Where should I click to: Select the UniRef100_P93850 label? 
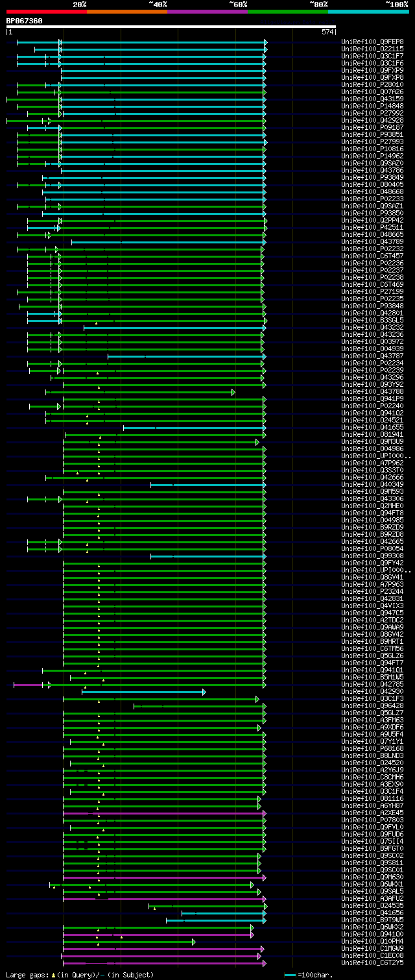[x=372, y=214]
